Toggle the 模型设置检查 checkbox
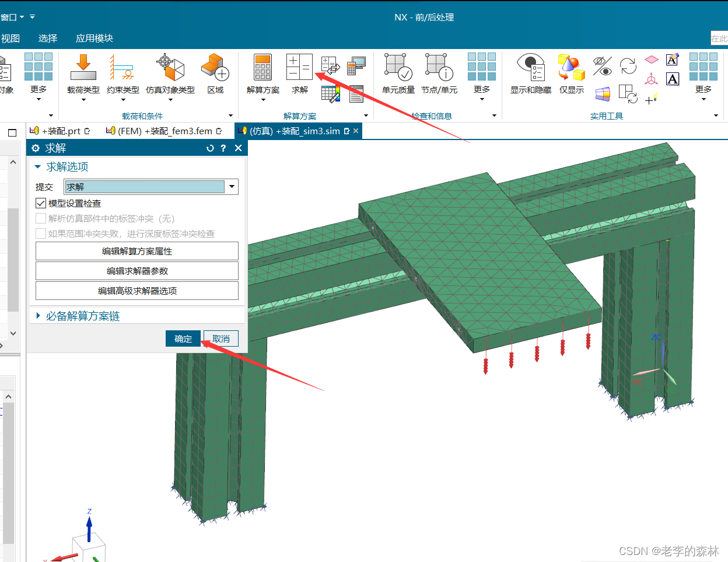The width and height of the screenshot is (728, 562). coord(41,203)
